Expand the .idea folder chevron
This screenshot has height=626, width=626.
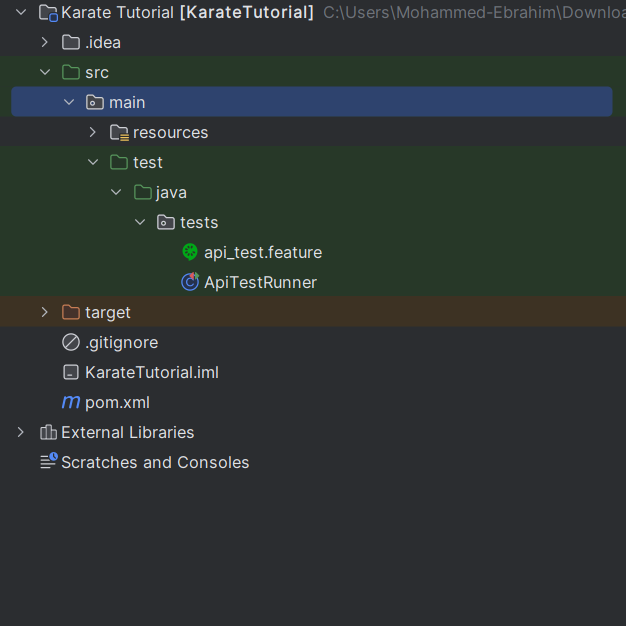tap(45, 42)
